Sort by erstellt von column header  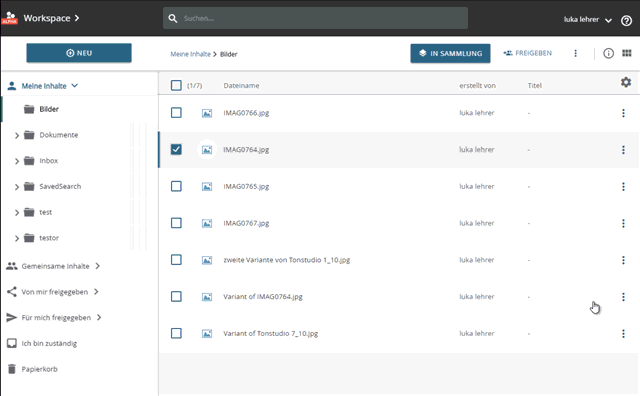coord(477,85)
